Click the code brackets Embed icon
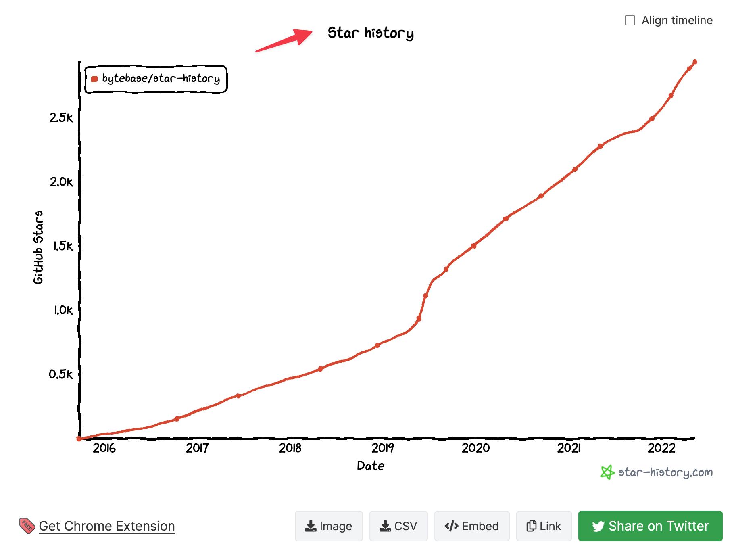The width and height of the screenshot is (734, 560). 451,526
